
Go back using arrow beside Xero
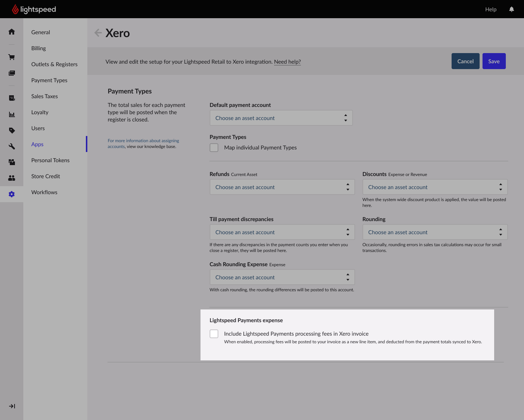[98, 33]
